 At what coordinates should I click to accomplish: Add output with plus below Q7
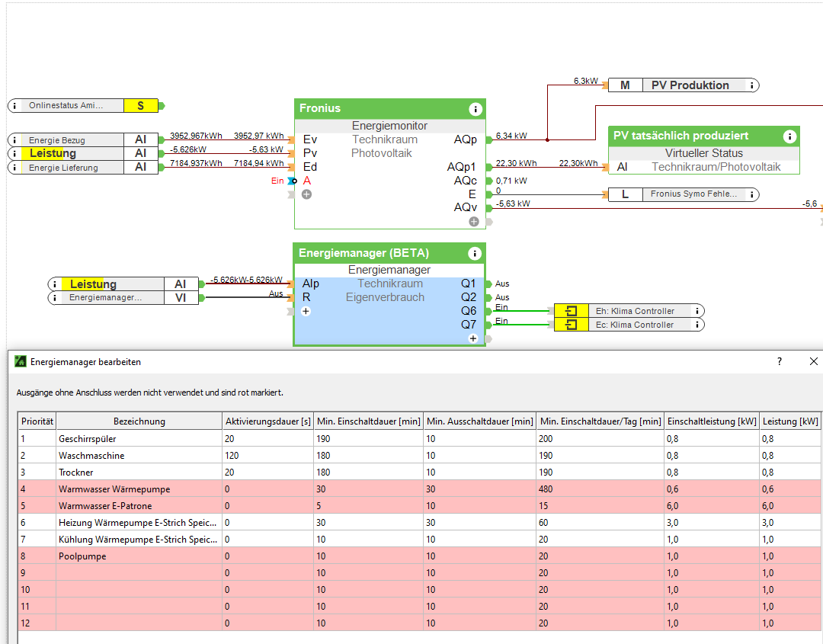473,338
